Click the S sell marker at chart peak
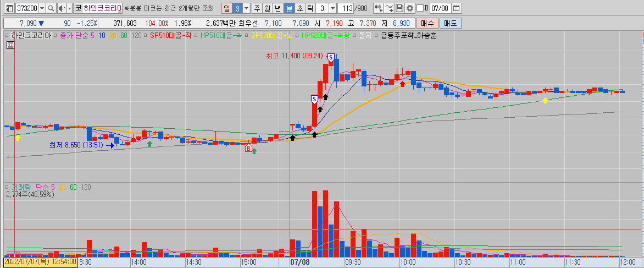The image size is (644, 268). (x=331, y=58)
